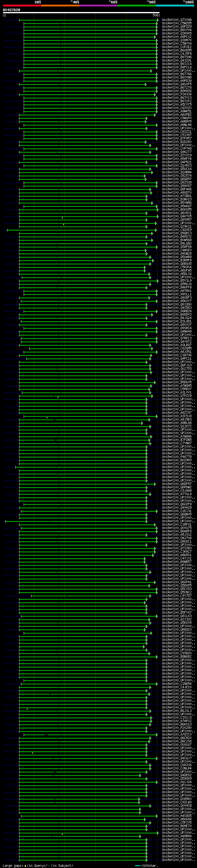Choose hit UniRef100_C4J5F8
The image size is (197, 868).
[x=177, y=54]
